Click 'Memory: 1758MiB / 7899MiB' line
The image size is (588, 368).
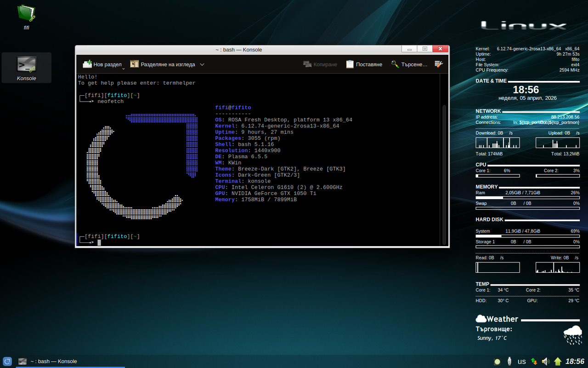256,200
